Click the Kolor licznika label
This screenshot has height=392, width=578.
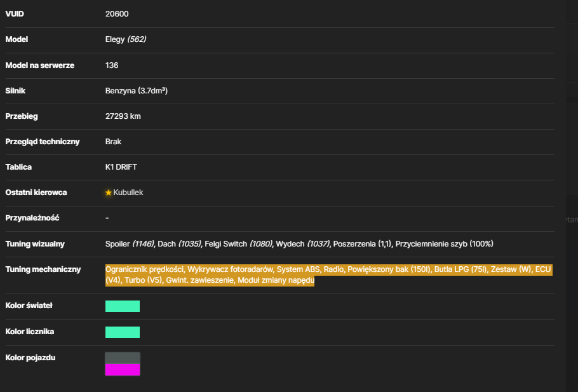[x=29, y=332]
